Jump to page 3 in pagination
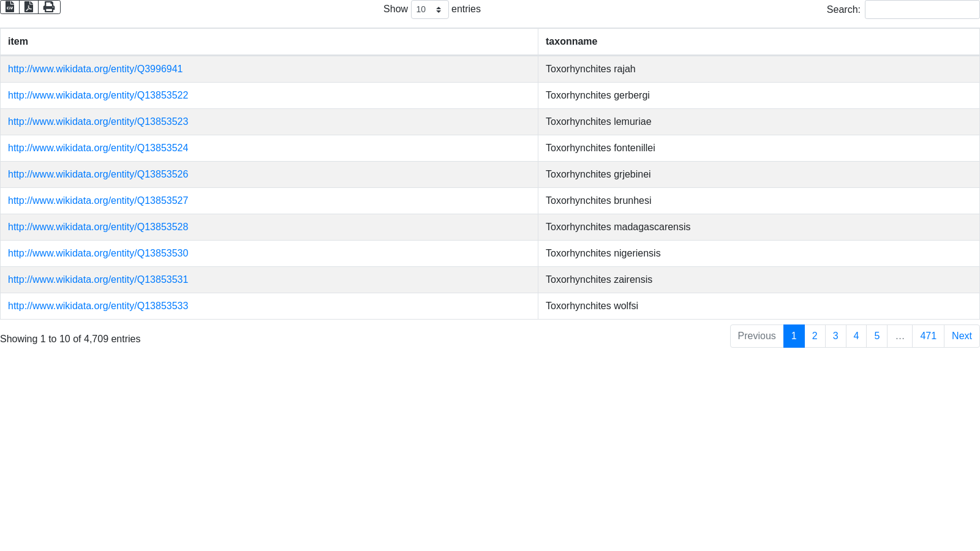The width and height of the screenshot is (980, 551). (x=835, y=336)
